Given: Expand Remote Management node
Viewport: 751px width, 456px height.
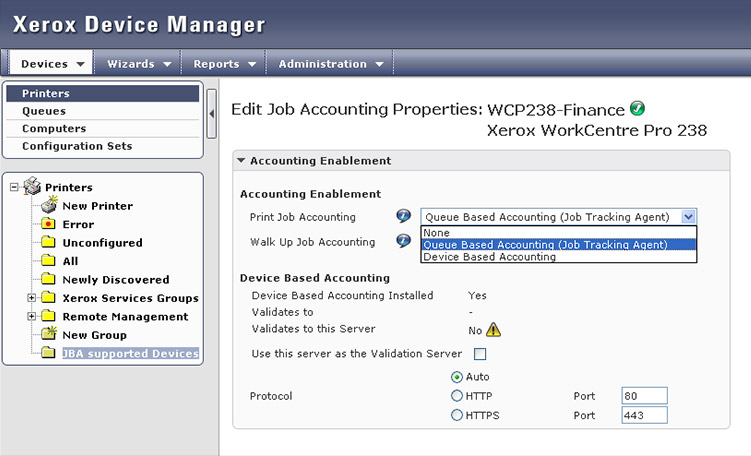Looking at the screenshot, I should 32,316.
